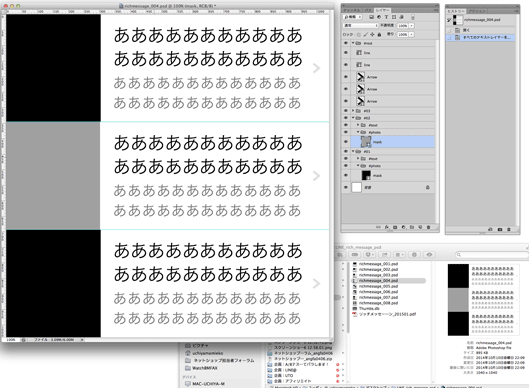Enable the type layer filter (T) icon
The image size is (529, 388).
pyautogui.click(x=386, y=17)
